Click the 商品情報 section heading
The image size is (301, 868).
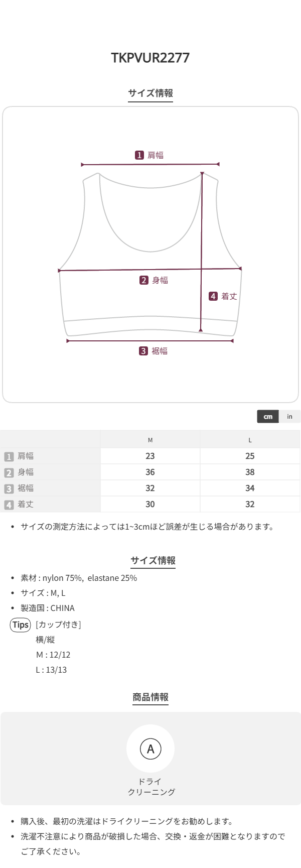click(150, 697)
